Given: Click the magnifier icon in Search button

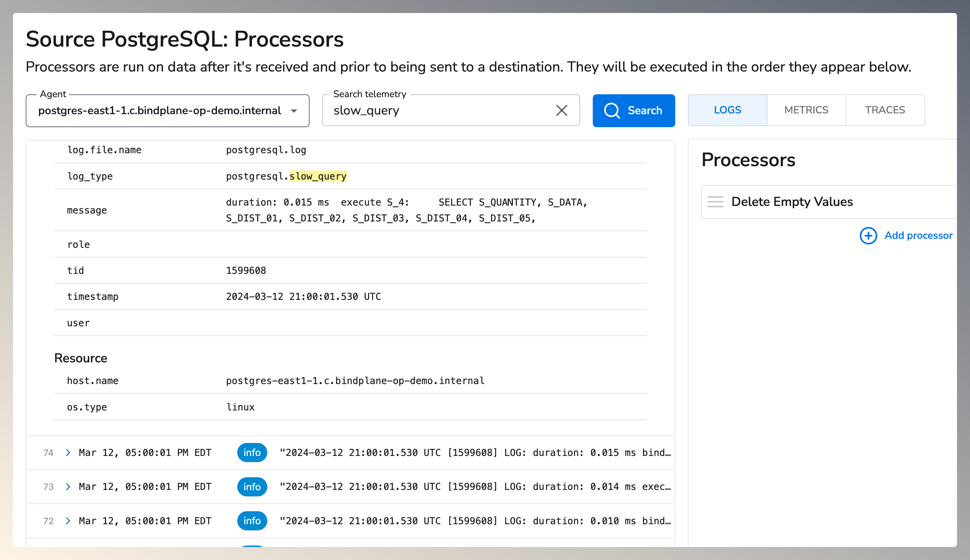Looking at the screenshot, I should (611, 111).
